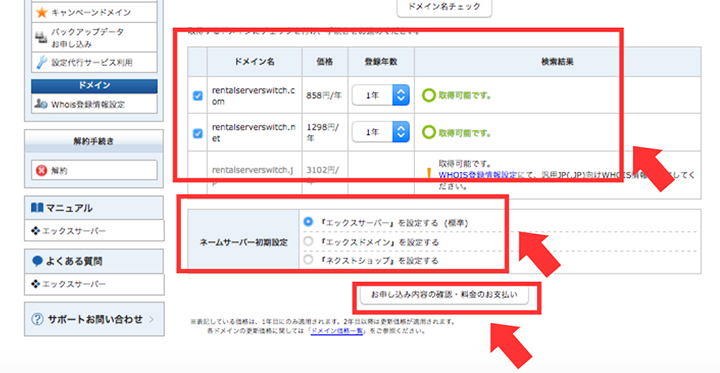Click the サポートお問い合わせ button
Image resolution: width=720 pixels, height=373 pixels.
tap(94, 319)
